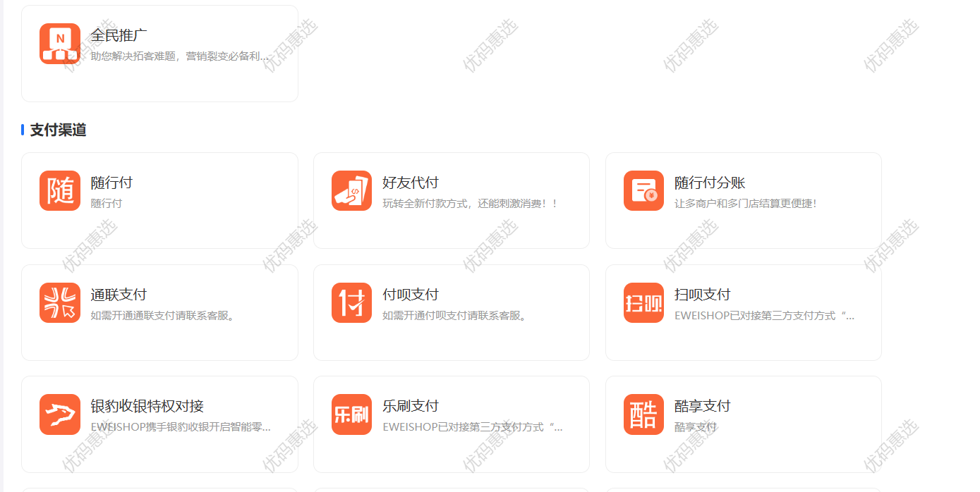
Task: Click the 好友代付 icon
Action: click(x=351, y=191)
